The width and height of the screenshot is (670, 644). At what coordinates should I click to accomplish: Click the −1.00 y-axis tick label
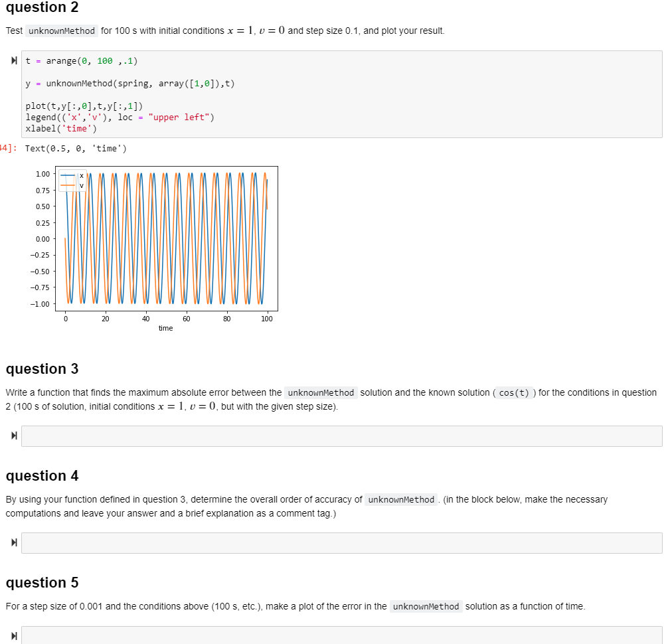40,304
